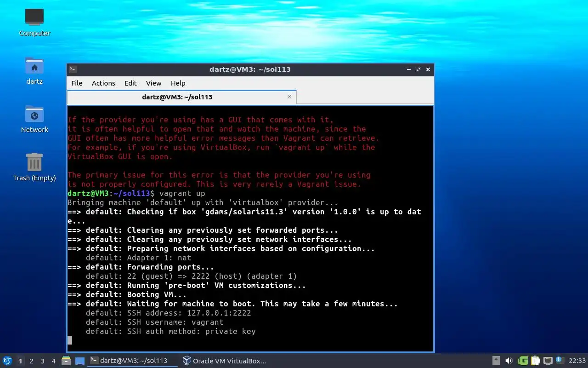Open the dartz home folder icon
Image resolution: width=588 pixels, height=368 pixels.
(x=34, y=70)
